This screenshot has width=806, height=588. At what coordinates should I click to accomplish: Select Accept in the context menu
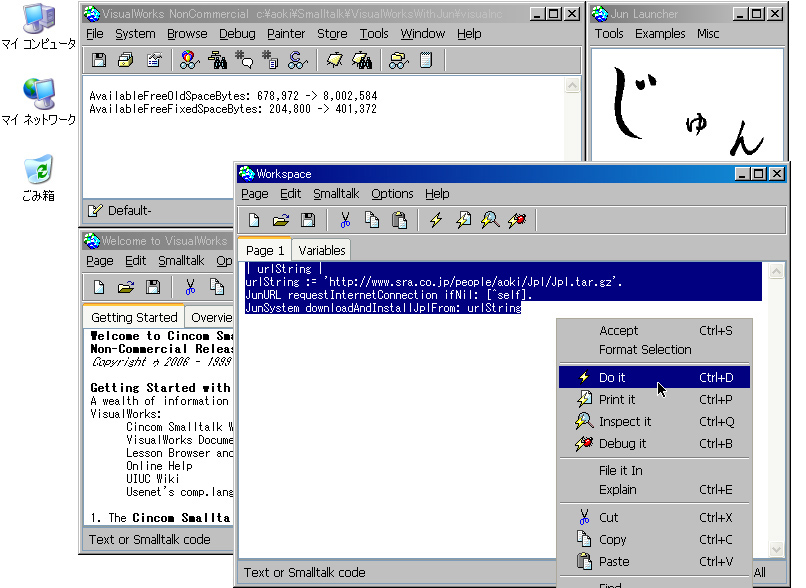(x=654, y=330)
